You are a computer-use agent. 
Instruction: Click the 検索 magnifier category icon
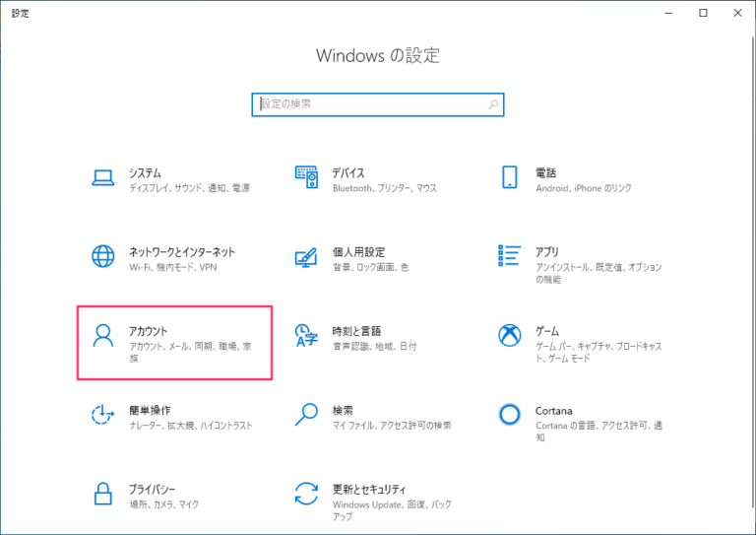click(x=307, y=416)
